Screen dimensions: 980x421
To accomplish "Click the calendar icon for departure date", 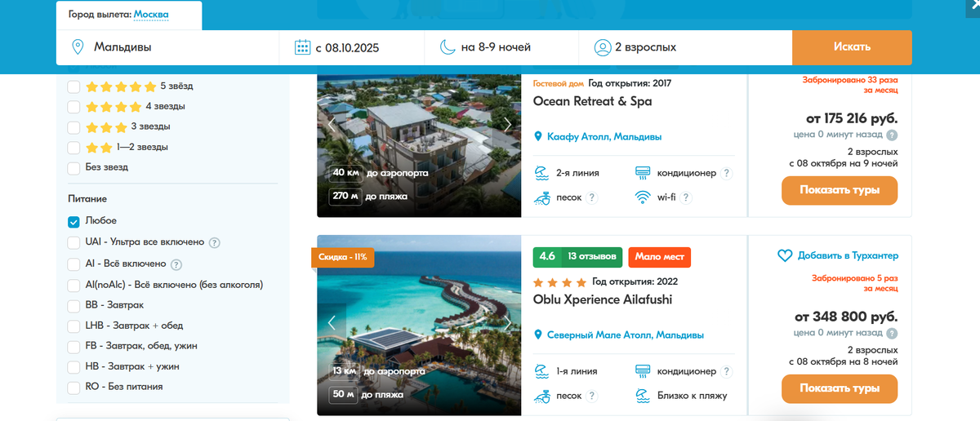I will (x=302, y=47).
